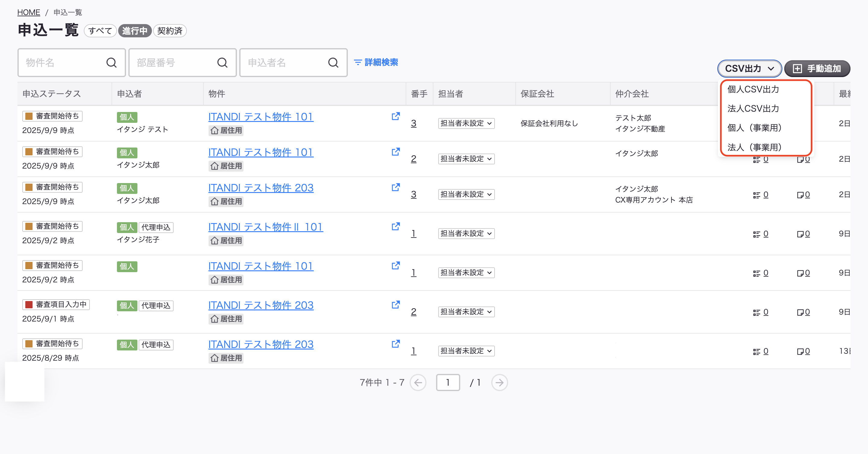Screen dimensions: 868x454
Task: Open ITANDI テスト物件 101 link in イタンジ テスト row
Action: [261, 117]
